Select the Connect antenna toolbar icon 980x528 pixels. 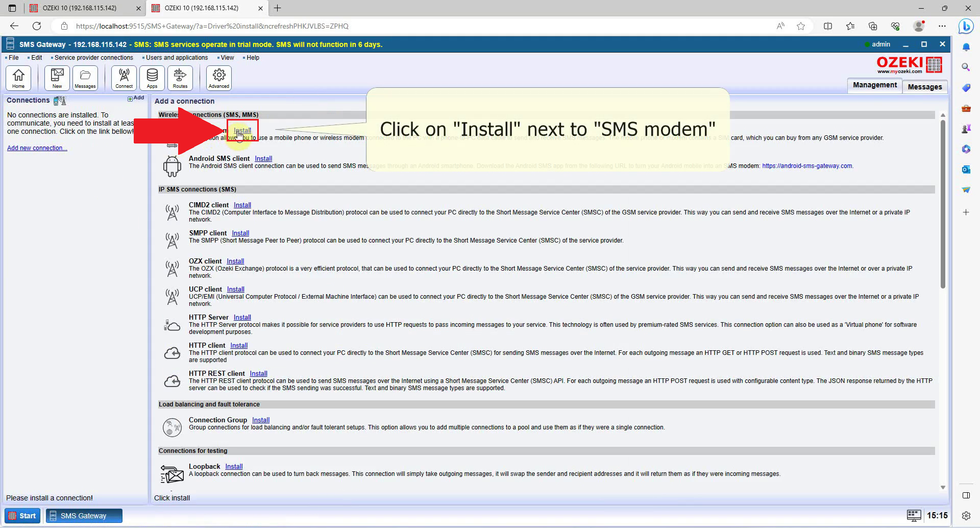tap(124, 78)
